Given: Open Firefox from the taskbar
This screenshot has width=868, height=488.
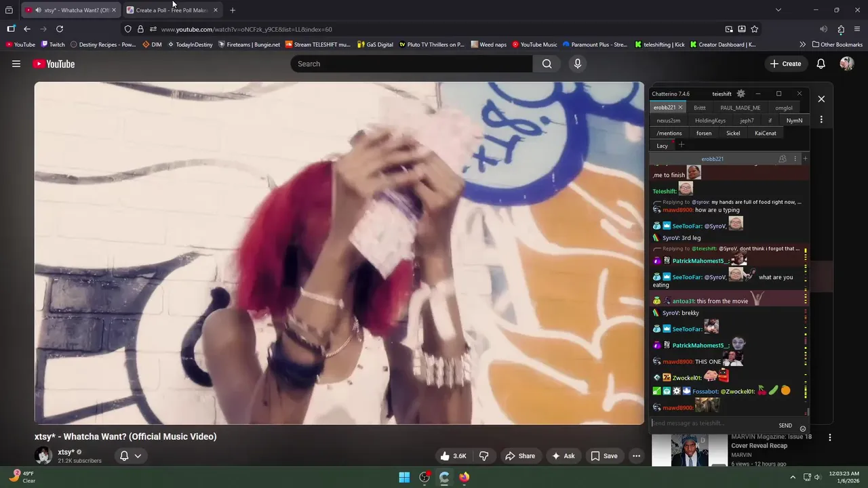Looking at the screenshot, I should [464, 477].
